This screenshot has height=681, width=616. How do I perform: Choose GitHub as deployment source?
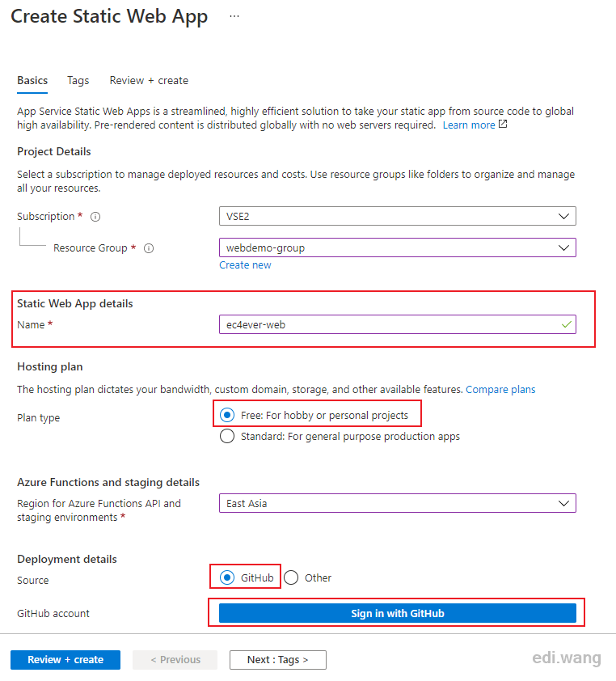(227, 577)
